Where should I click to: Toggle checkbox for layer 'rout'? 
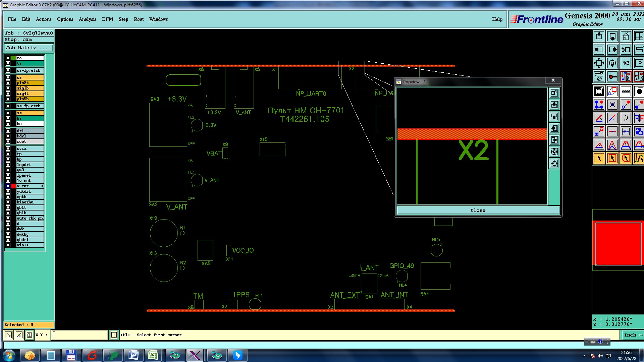click(x=8, y=141)
